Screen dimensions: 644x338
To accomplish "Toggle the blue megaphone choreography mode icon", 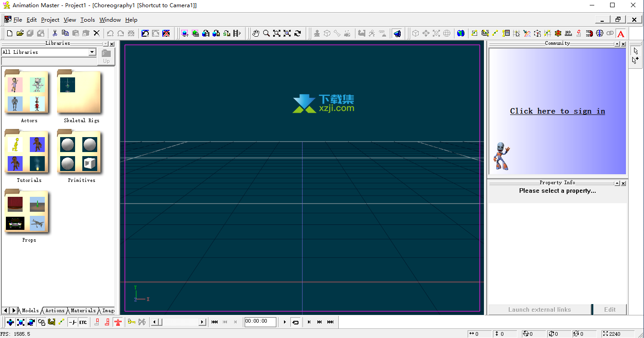I will pos(397,33).
